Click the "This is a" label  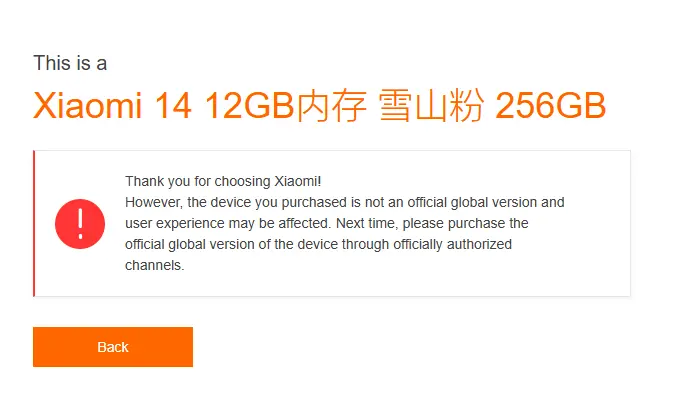click(70, 63)
